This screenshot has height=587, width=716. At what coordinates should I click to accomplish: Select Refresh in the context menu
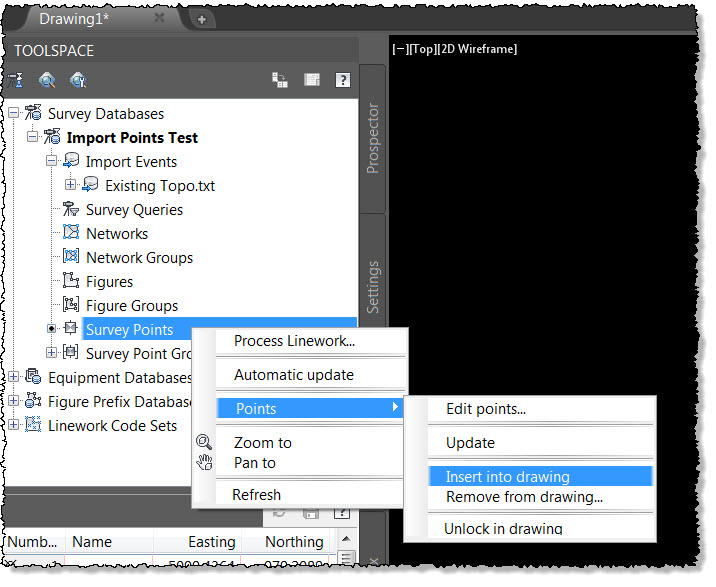311,495
